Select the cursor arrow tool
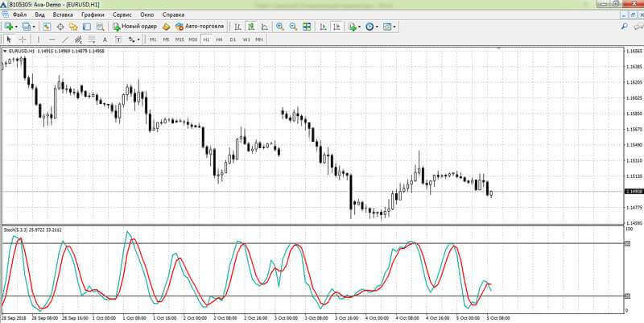 pyautogui.click(x=10, y=39)
